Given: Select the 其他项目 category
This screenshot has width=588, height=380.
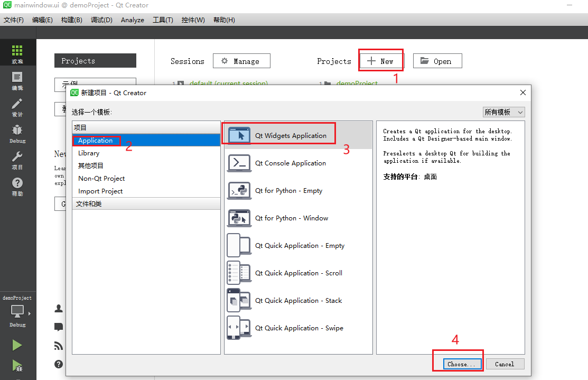Looking at the screenshot, I should click(x=146, y=165).
